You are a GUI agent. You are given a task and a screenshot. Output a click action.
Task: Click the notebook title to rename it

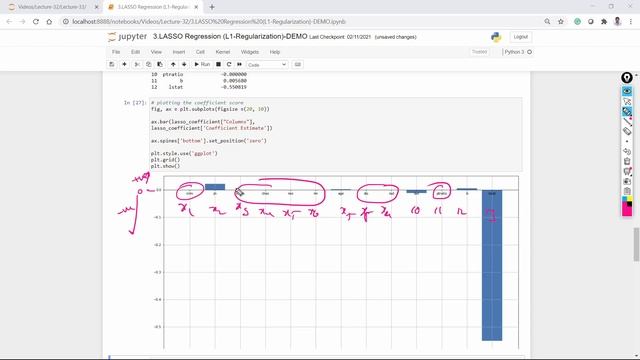(230, 36)
